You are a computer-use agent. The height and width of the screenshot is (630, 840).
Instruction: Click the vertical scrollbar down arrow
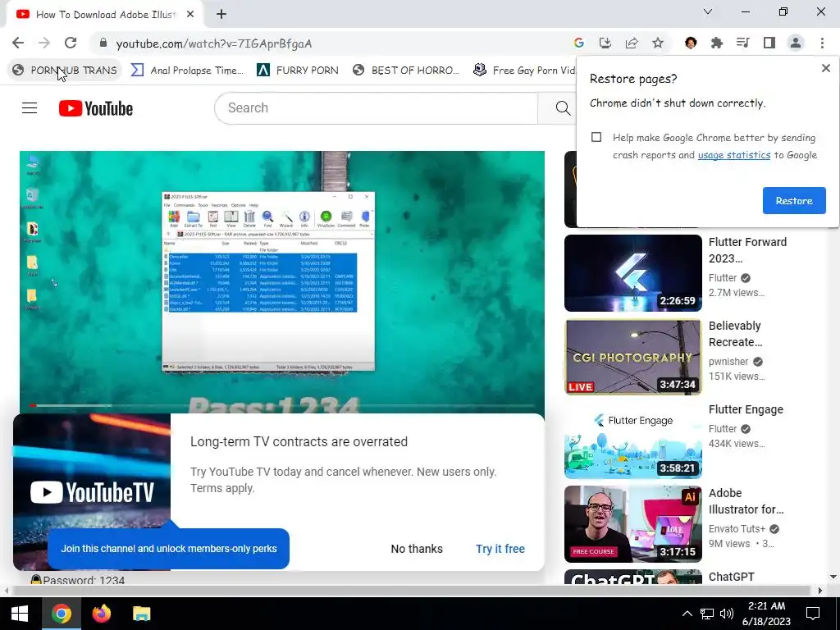pos(833,577)
